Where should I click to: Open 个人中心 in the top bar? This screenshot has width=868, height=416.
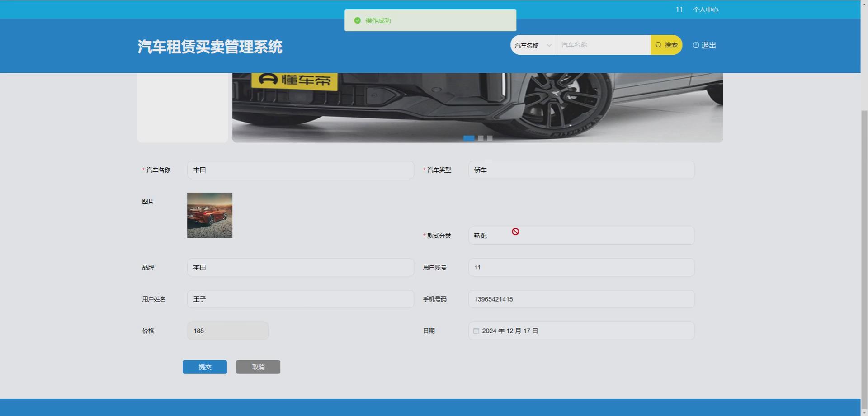[705, 9]
